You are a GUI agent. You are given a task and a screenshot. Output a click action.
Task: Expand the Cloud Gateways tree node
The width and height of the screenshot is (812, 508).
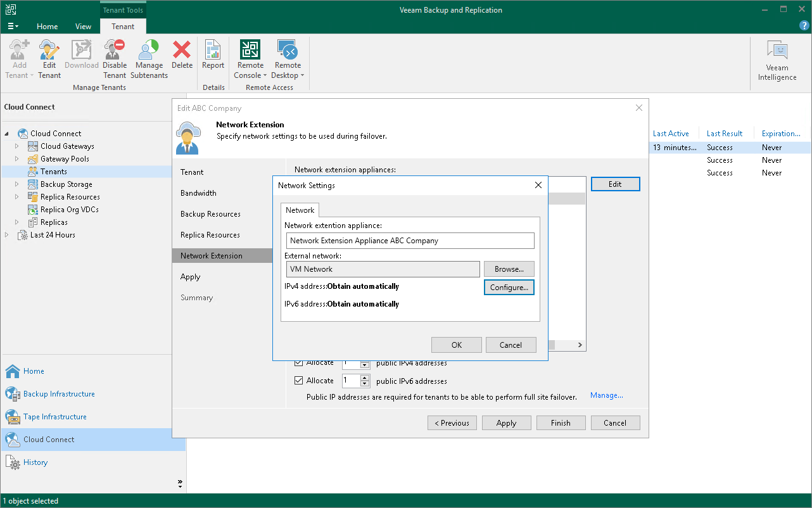coord(17,146)
